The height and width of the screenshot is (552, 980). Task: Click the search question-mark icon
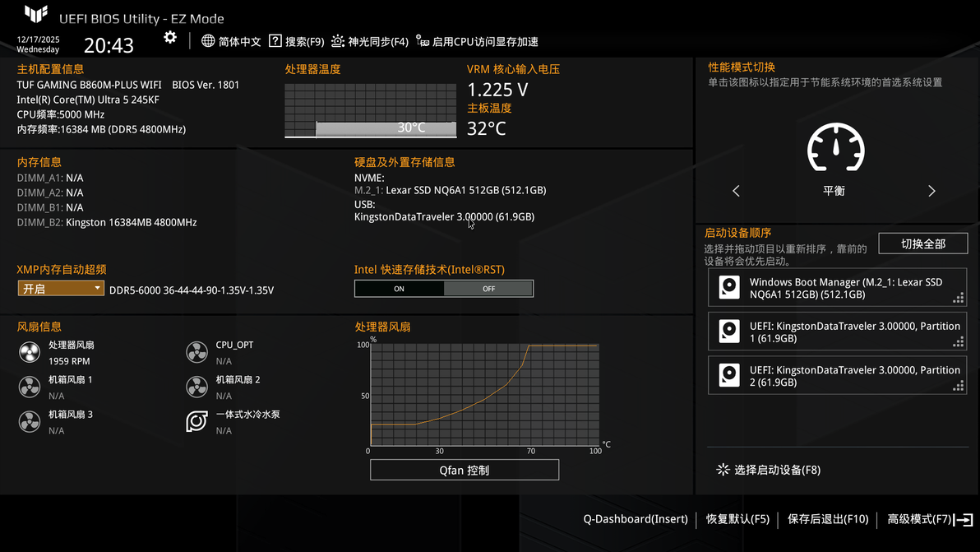pos(275,41)
